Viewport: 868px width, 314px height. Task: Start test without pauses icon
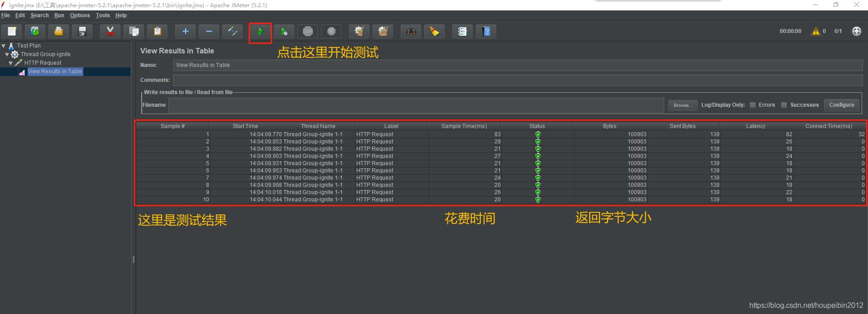284,31
